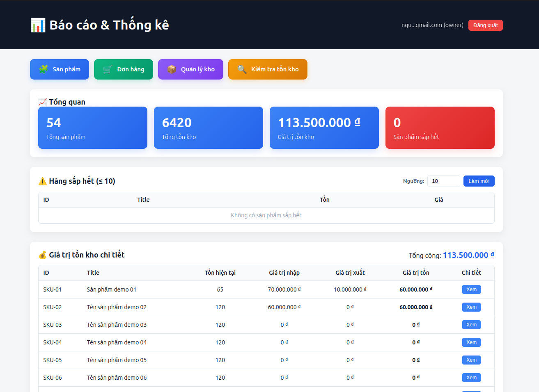
Task: Go to the Đơn hàng navigation tab
Action: (x=124, y=69)
